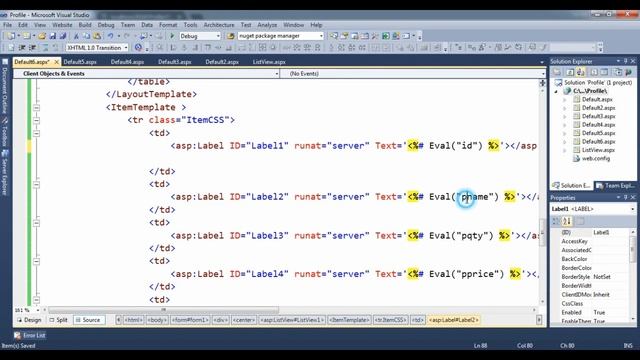The height and width of the screenshot is (360, 640).
Task: Click the Alphabetical sort icon in Properties
Action: point(567,221)
